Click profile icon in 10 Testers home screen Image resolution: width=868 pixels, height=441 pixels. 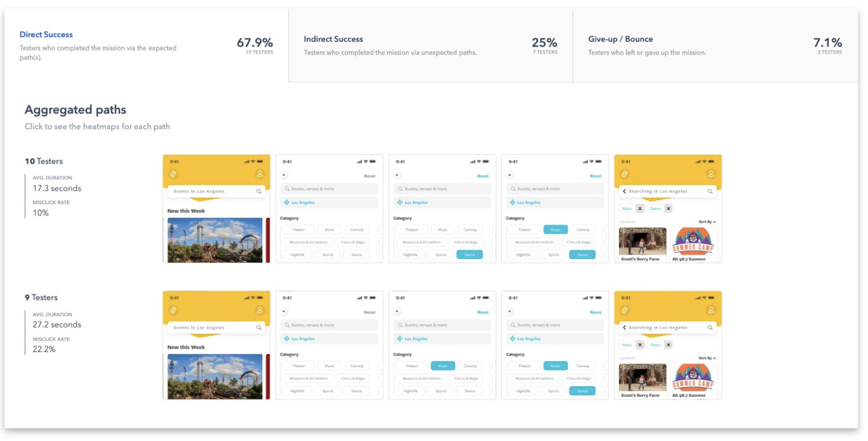(260, 174)
